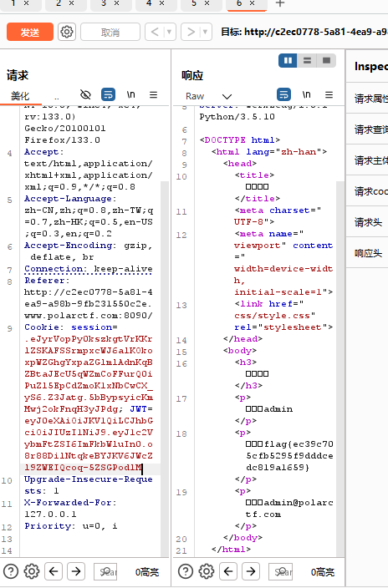
Task: Click the request search input field
Action: [105, 571]
